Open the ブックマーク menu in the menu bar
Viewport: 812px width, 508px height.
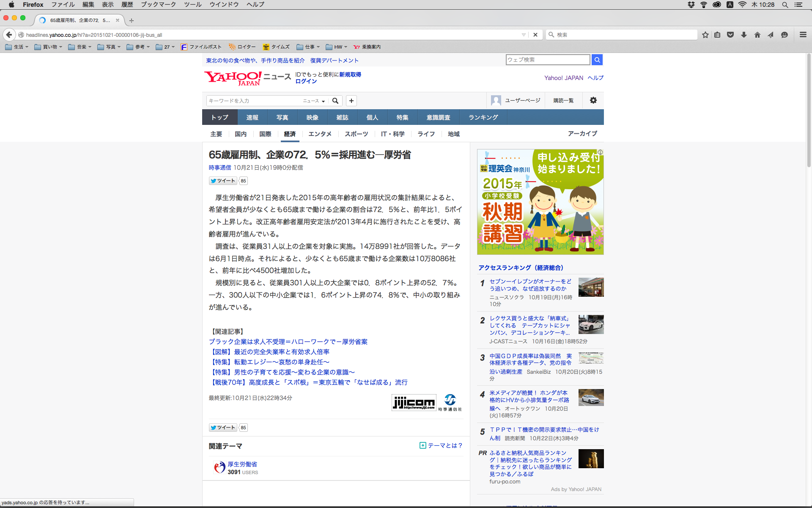click(x=158, y=5)
